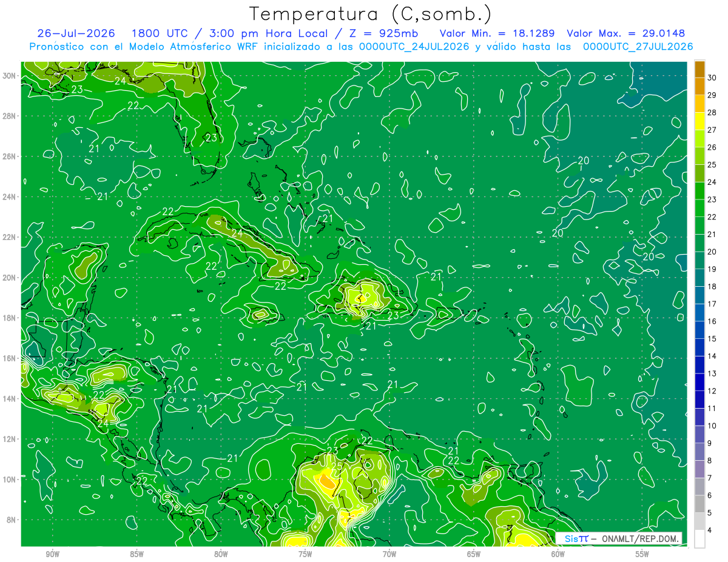Click the "65W" longitude axis label
The width and height of the screenshot is (728, 562).
pyautogui.click(x=474, y=554)
